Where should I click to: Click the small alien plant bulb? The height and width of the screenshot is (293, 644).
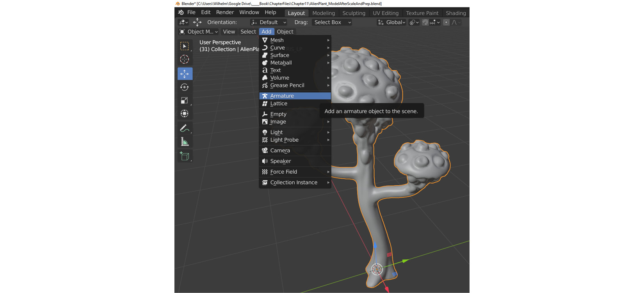pos(422,162)
